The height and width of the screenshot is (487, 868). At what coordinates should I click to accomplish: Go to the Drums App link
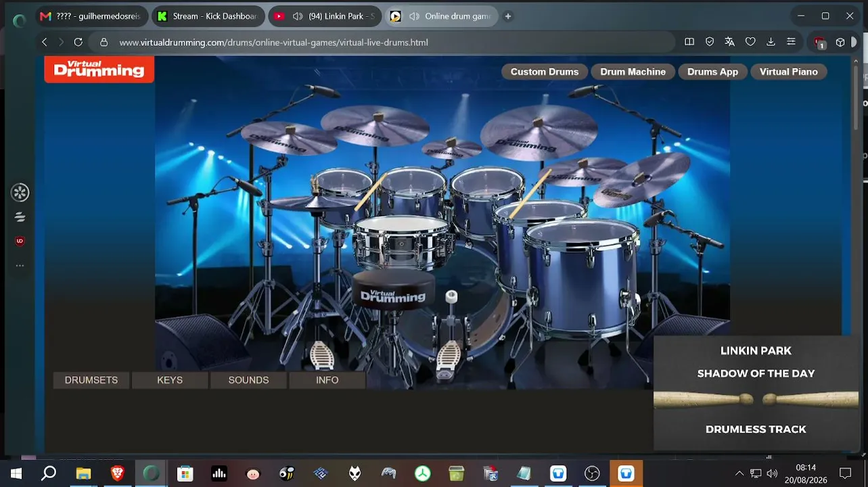(x=712, y=72)
